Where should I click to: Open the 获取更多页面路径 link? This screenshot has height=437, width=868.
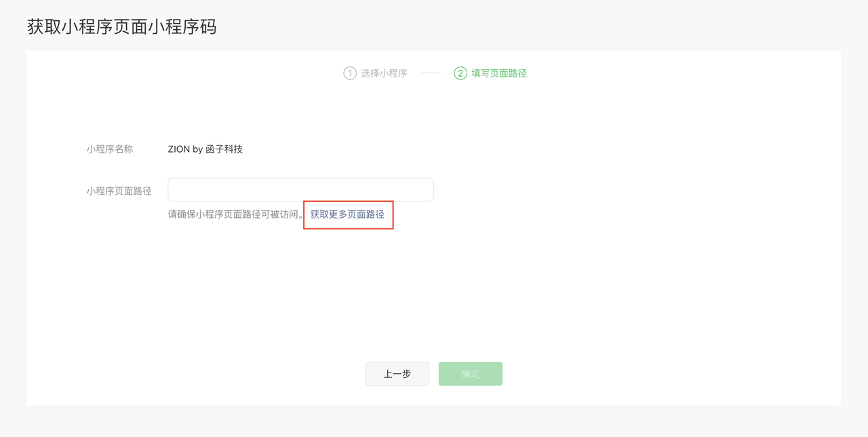coord(347,214)
